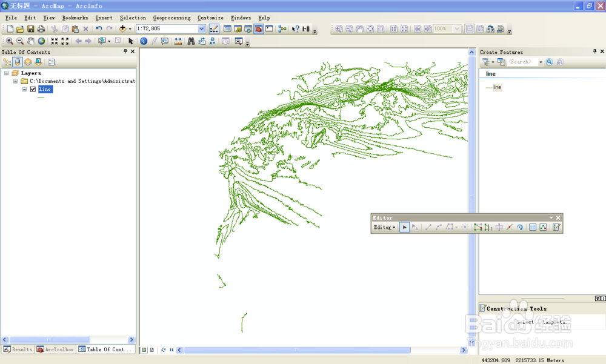Open the File menu
Screen dimensions: 606x364
click(x=11, y=18)
